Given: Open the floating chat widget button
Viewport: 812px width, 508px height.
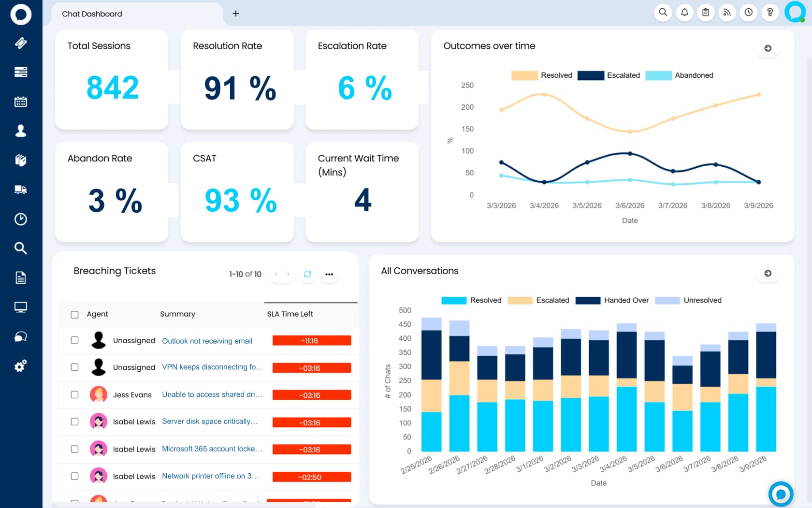Looking at the screenshot, I should point(781,493).
